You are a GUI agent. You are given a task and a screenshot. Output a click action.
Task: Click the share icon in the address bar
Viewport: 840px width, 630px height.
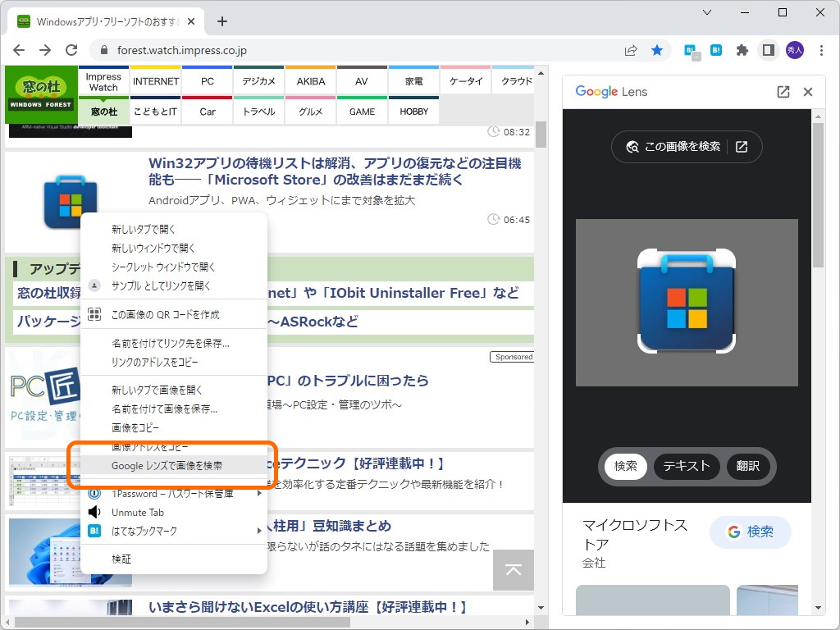(x=630, y=50)
